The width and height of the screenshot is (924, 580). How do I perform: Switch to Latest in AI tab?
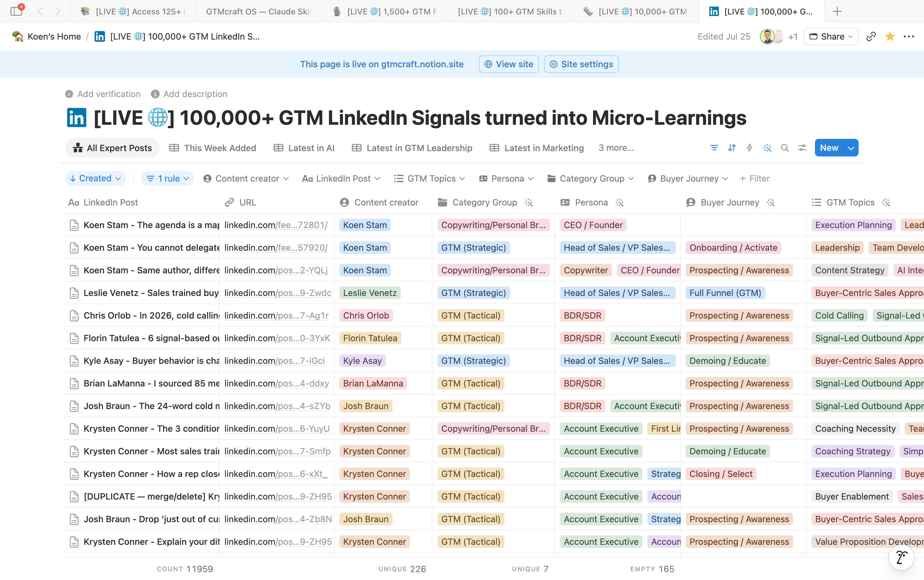point(304,148)
